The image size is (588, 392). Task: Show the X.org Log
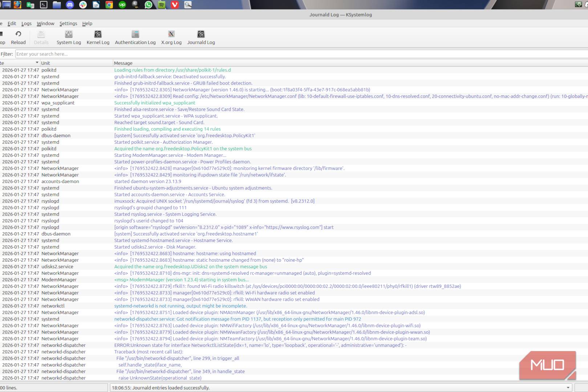pos(171,37)
